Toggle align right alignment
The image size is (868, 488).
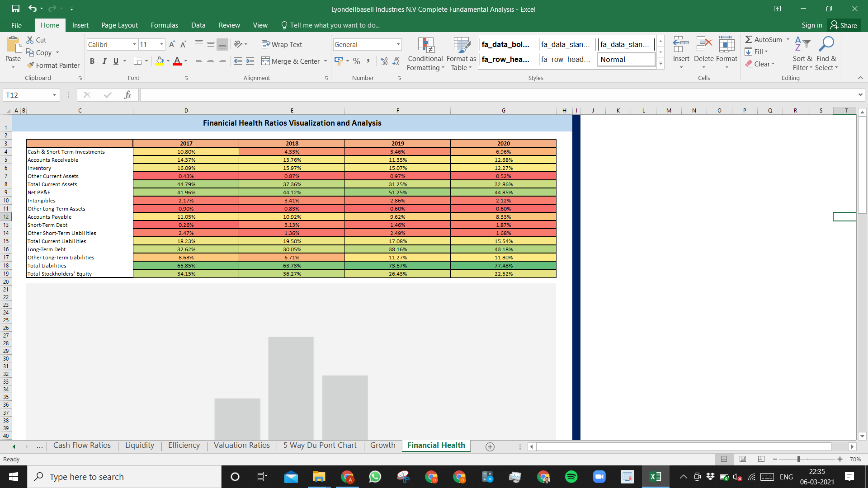click(x=222, y=61)
